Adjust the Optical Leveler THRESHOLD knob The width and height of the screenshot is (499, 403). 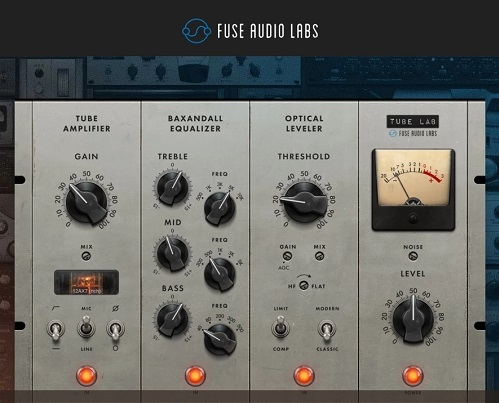[304, 202]
